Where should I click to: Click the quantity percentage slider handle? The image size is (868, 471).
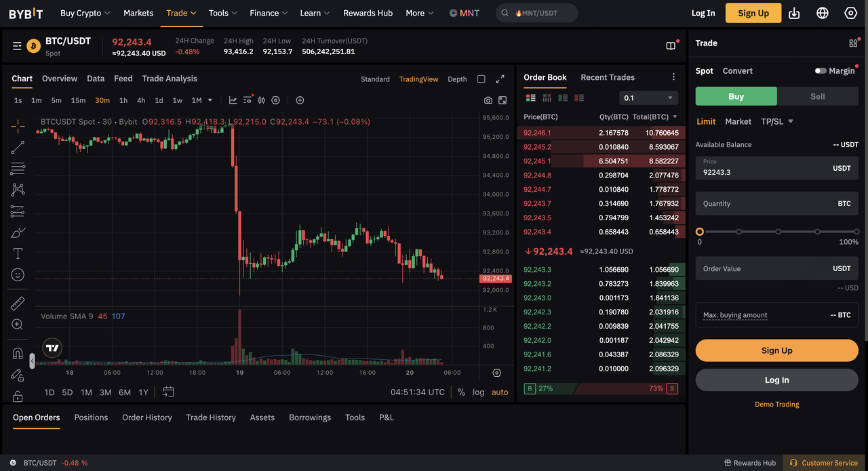tap(700, 232)
